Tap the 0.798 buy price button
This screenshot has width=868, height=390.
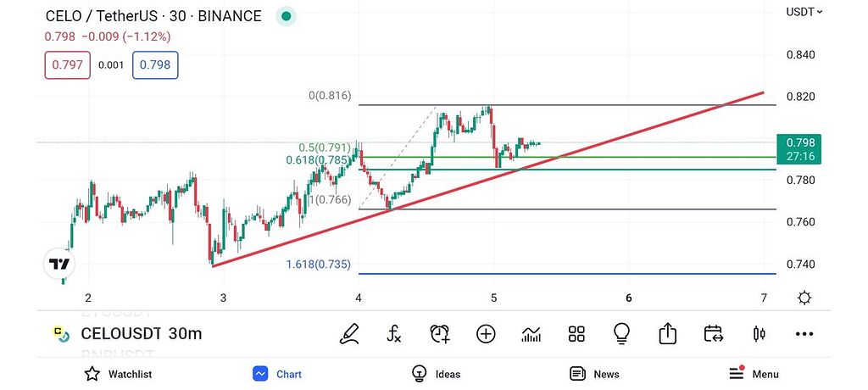[x=155, y=64]
